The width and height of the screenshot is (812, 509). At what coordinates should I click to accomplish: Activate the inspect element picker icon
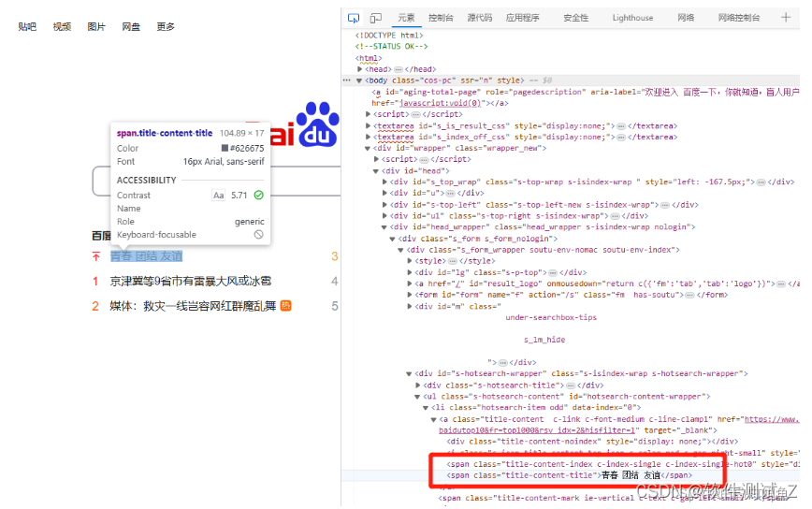click(x=354, y=18)
